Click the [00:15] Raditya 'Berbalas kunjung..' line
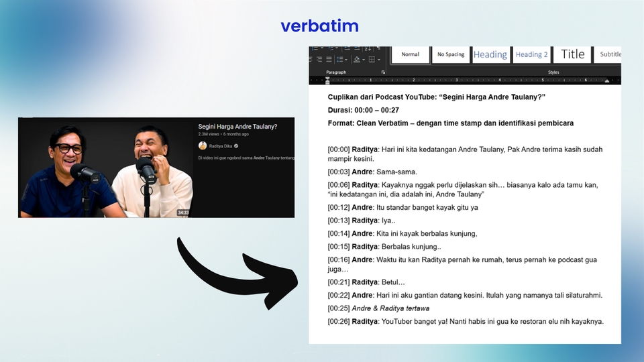Viewport: 644px width, 362px height. pos(384,247)
